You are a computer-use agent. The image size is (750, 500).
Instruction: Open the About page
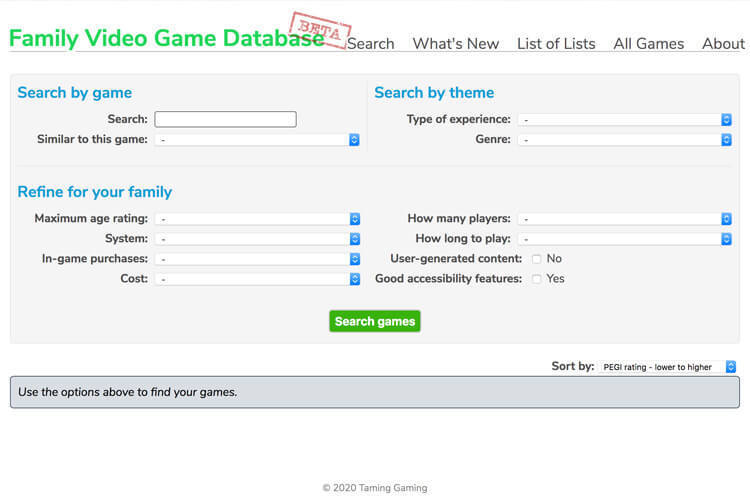[x=723, y=44]
